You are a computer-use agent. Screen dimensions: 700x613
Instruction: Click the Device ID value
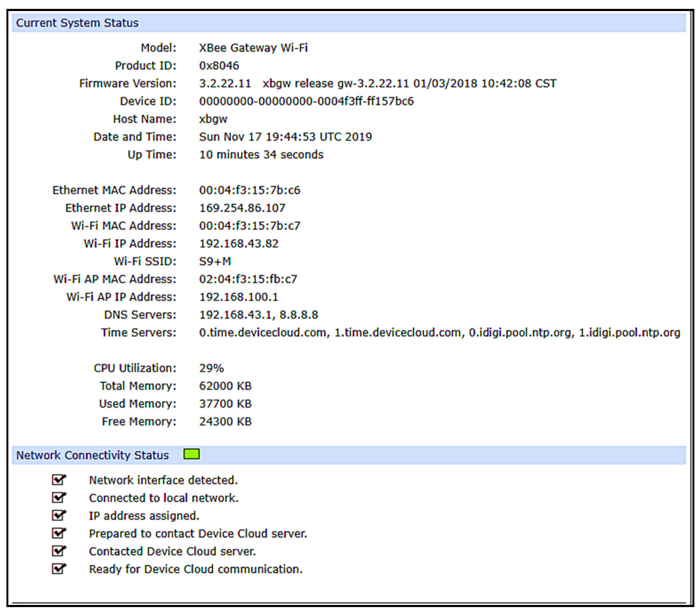(306, 101)
